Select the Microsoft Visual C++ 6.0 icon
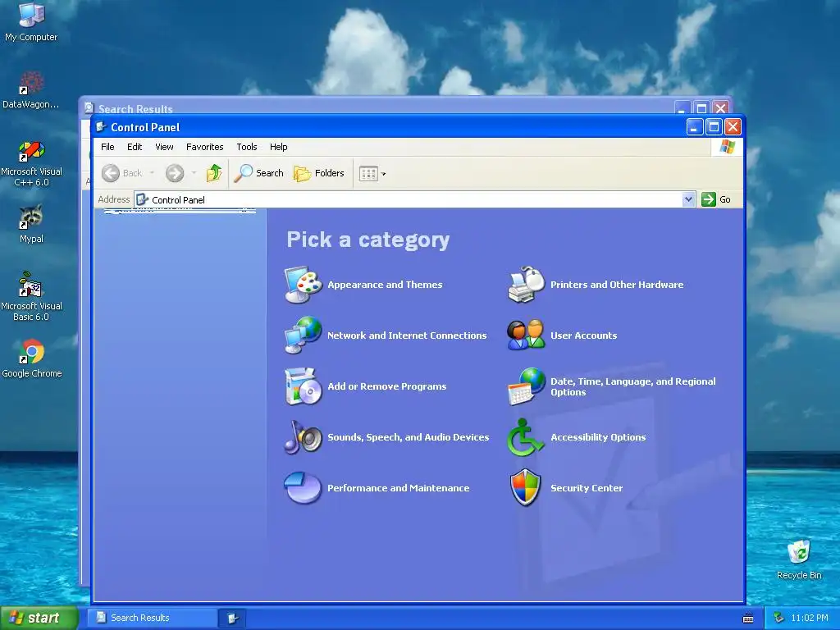Viewport: 840px width, 630px height. pyautogui.click(x=31, y=163)
